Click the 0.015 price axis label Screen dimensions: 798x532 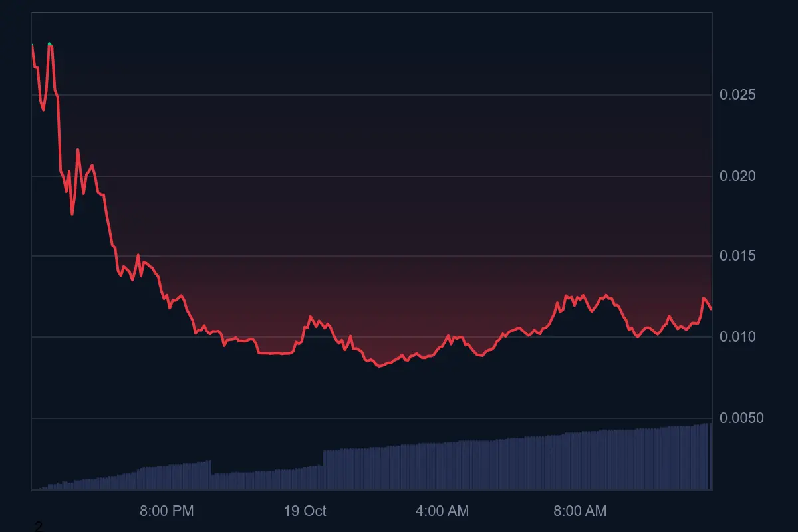click(736, 255)
